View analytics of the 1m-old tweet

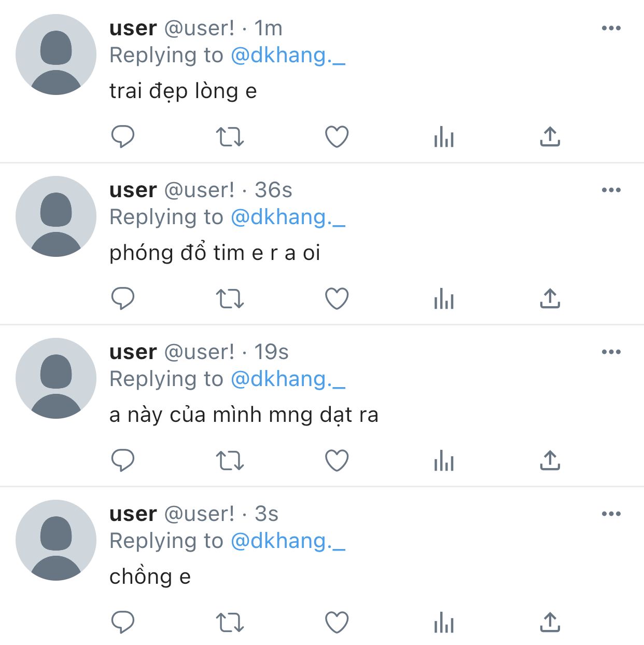tap(444, 137)
